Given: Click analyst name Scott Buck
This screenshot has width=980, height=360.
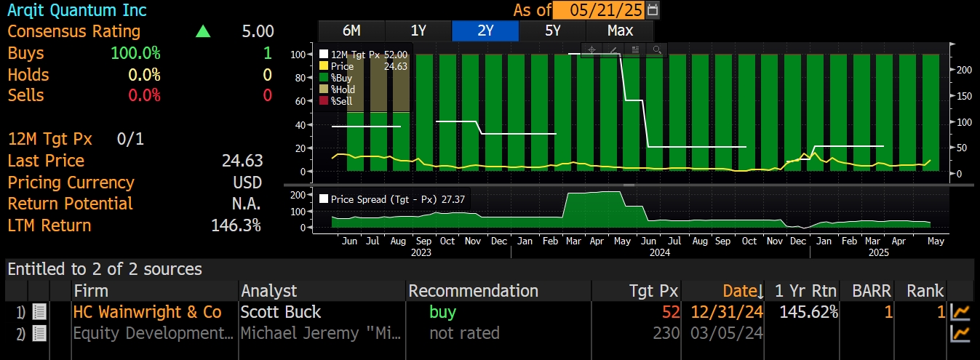Looking at the screenshot, I should [x=281, y=312].
